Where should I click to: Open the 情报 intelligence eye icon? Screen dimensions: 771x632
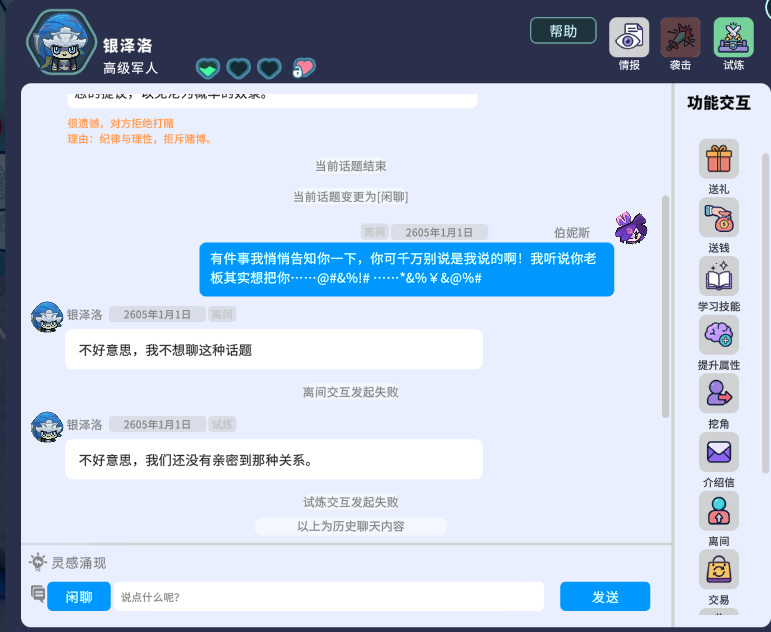(x=629, y=38)
